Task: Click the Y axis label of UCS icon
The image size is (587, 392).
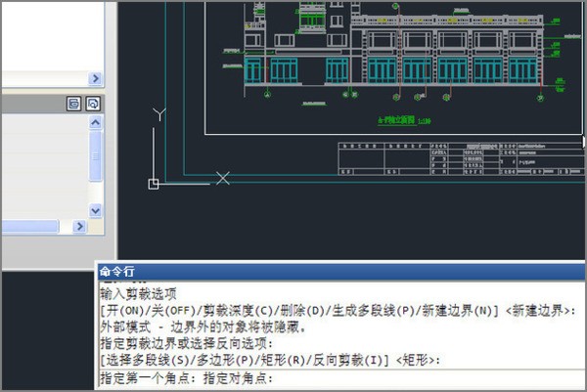Action: point(158,114)
